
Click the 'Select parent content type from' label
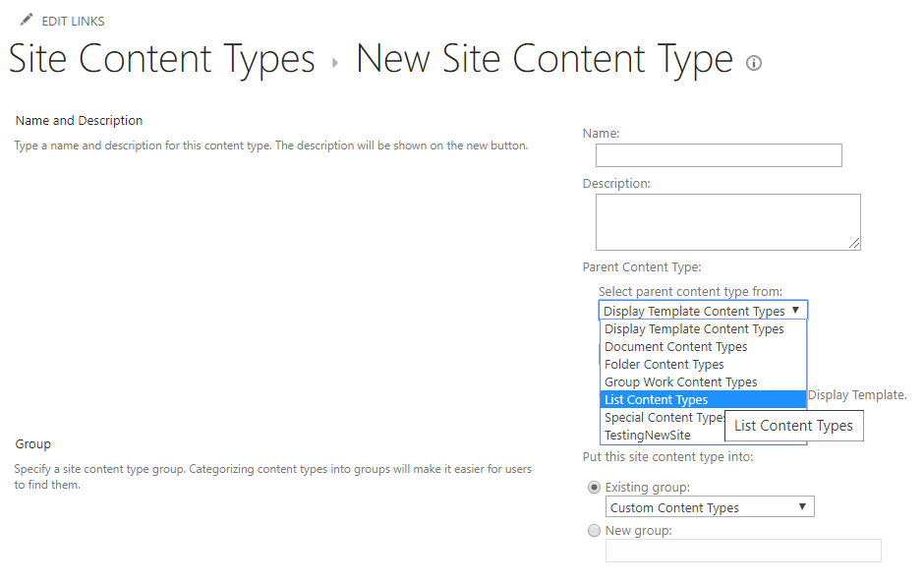pyautogui.click(x=690, y=292)
